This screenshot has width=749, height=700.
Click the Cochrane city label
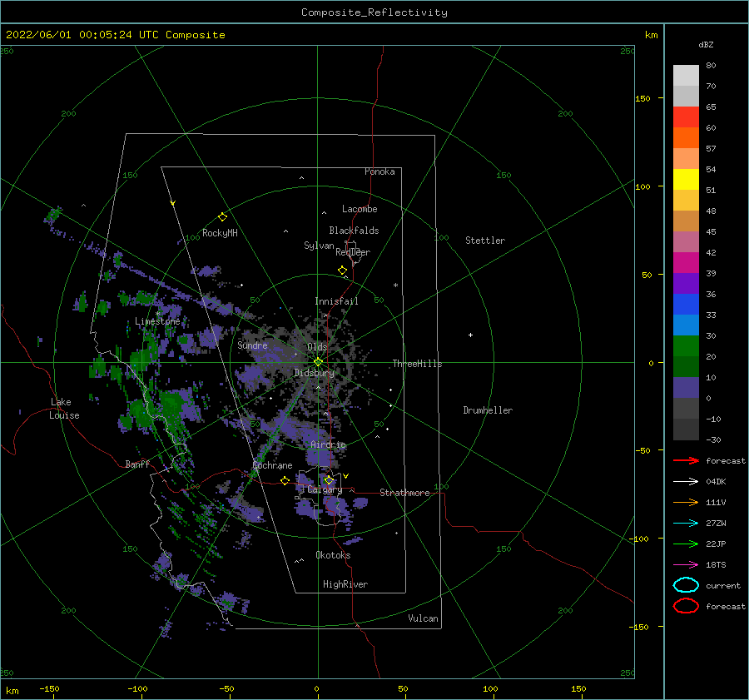(x=272, y=465)
